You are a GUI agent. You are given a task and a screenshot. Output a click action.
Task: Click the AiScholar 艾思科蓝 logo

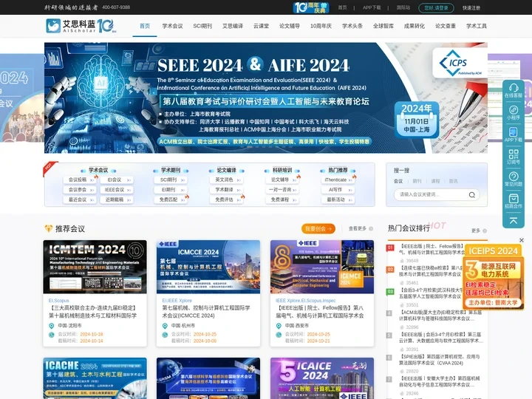pyautogui.click(x=81, y=26)
